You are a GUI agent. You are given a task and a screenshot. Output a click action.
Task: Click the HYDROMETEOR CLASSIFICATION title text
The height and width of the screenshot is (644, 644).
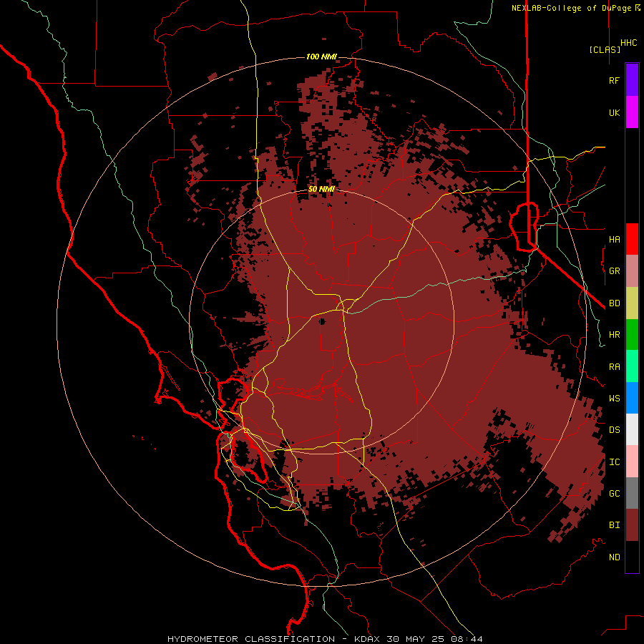pos(251,639)
